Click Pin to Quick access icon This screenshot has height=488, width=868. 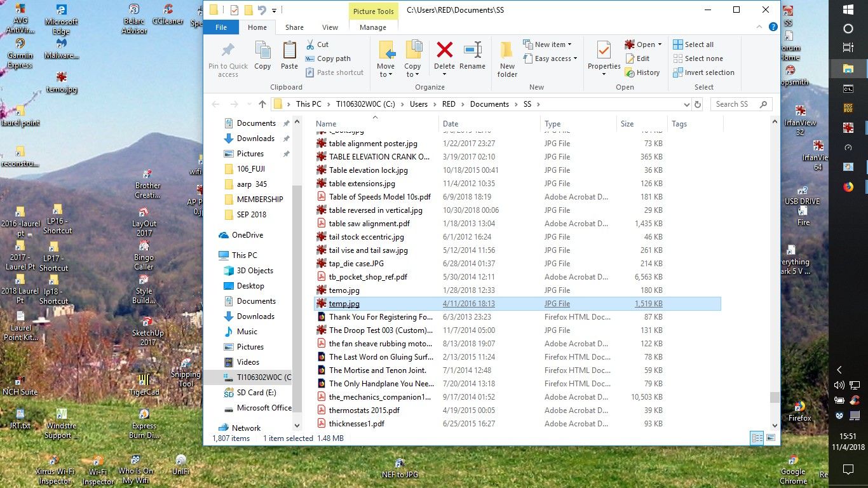tap(228, 59)
